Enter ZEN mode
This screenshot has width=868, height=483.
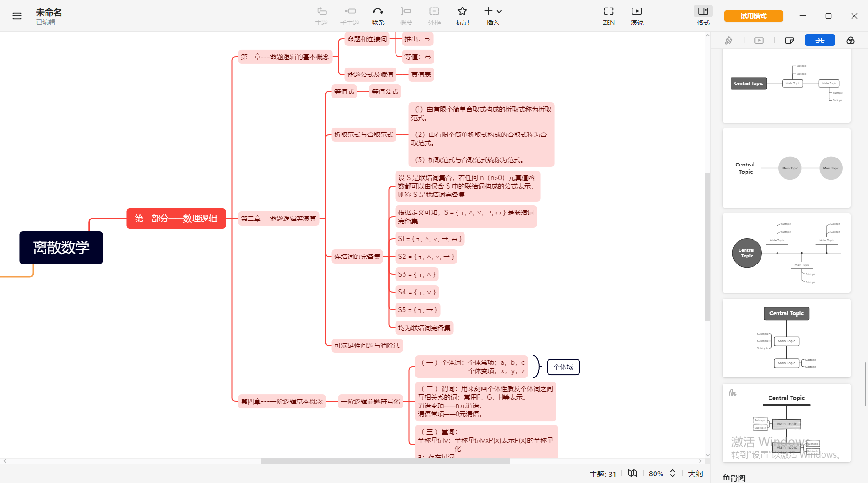(x=609, y=16)
